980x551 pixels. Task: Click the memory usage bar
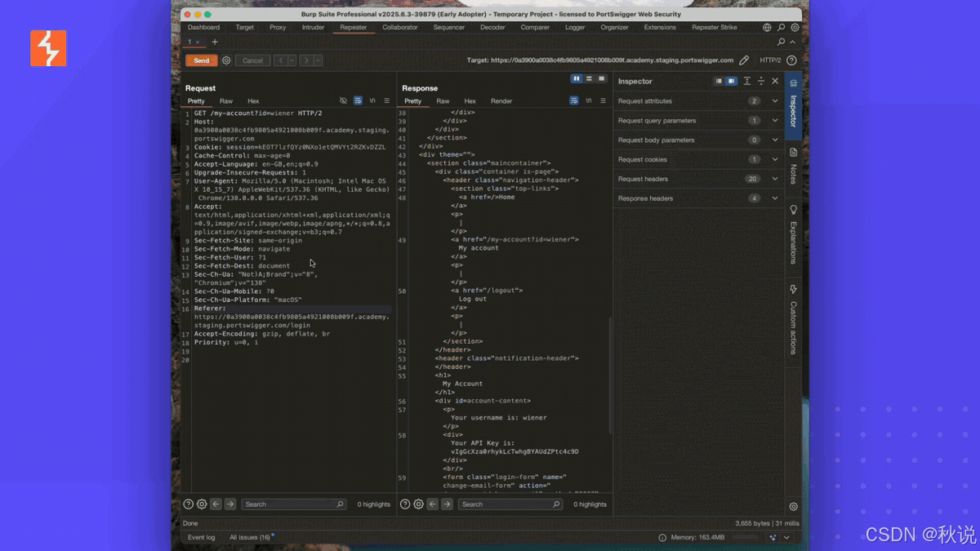point(746,537)
